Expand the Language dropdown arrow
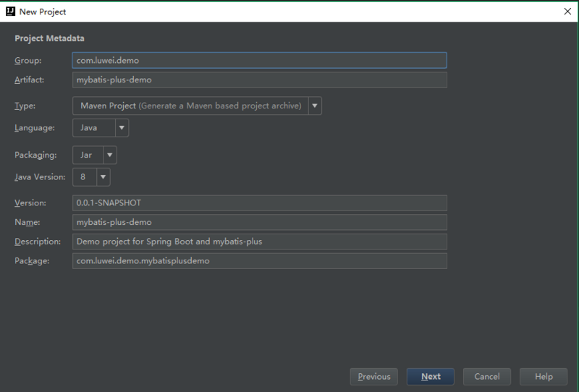This screenshot has height=392, width=579. (122, 128)
